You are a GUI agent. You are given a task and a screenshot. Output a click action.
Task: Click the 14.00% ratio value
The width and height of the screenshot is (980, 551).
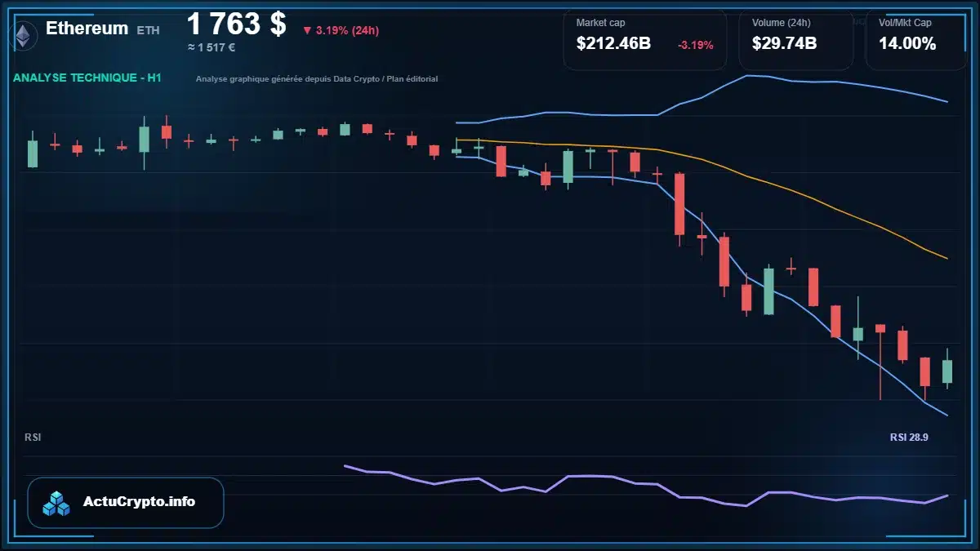(x=907, y=44)
